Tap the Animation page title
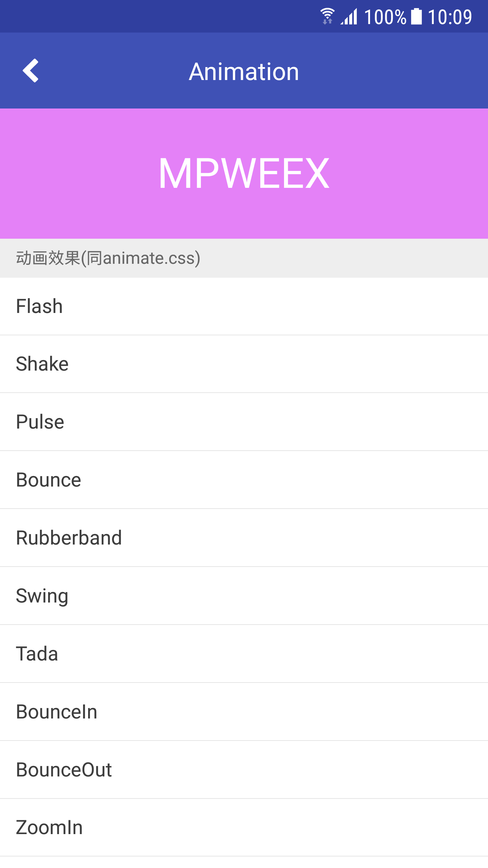This screenshot has height=868, width=488. click(244, 72)
